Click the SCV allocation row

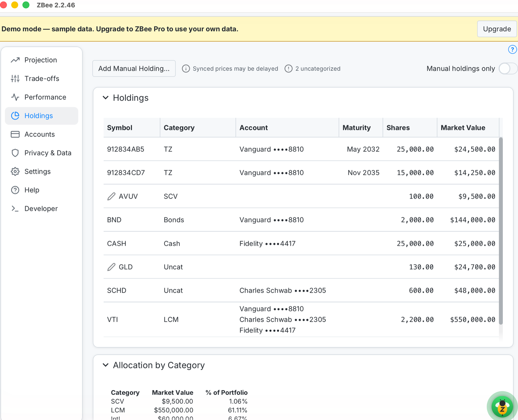tap(179, 401)
